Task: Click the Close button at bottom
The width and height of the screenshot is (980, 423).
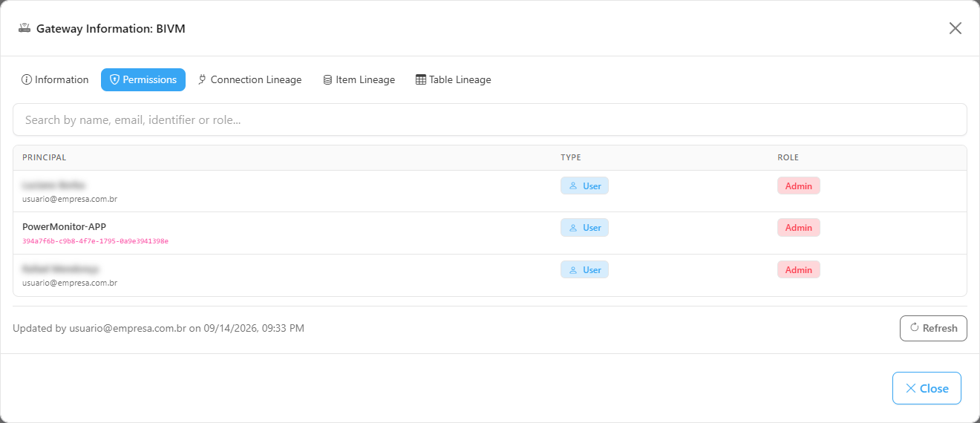Action: [x=927, y=388]
